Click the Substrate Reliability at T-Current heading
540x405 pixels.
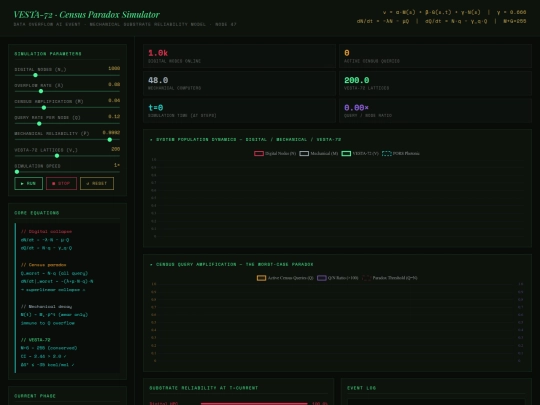pos(204,388)
